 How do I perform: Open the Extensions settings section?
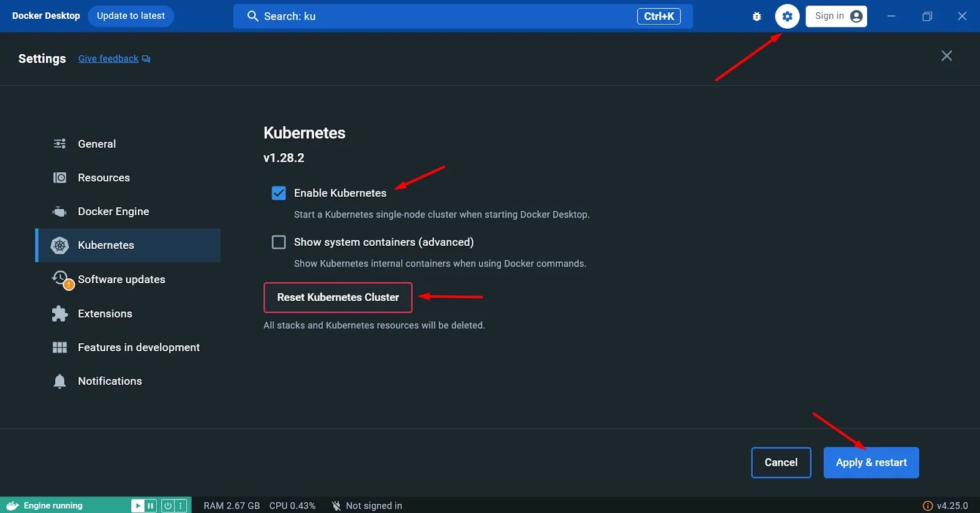point(128,313)
